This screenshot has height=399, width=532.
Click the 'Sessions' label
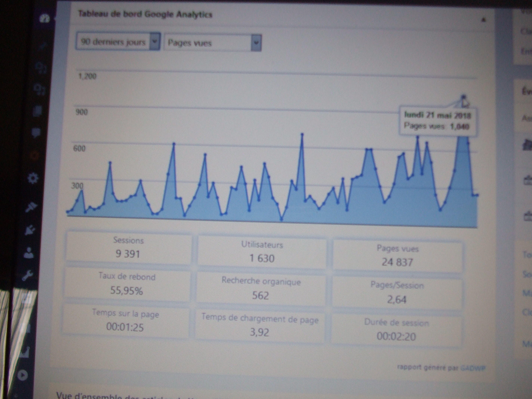tap(129, 241)
